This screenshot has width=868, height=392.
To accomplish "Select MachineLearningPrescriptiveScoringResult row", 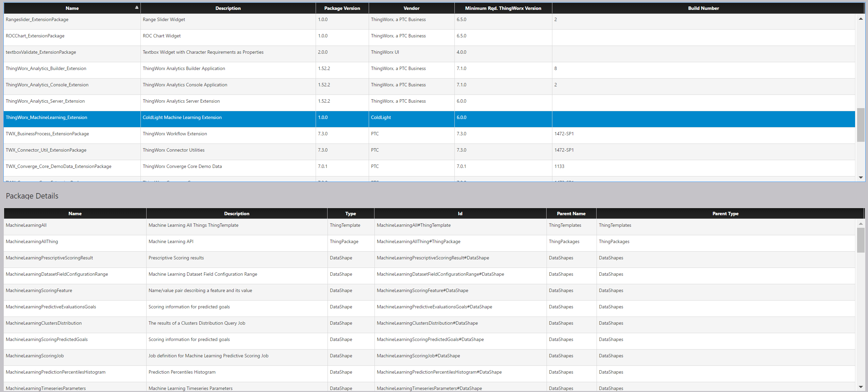I will click(429, 260).
